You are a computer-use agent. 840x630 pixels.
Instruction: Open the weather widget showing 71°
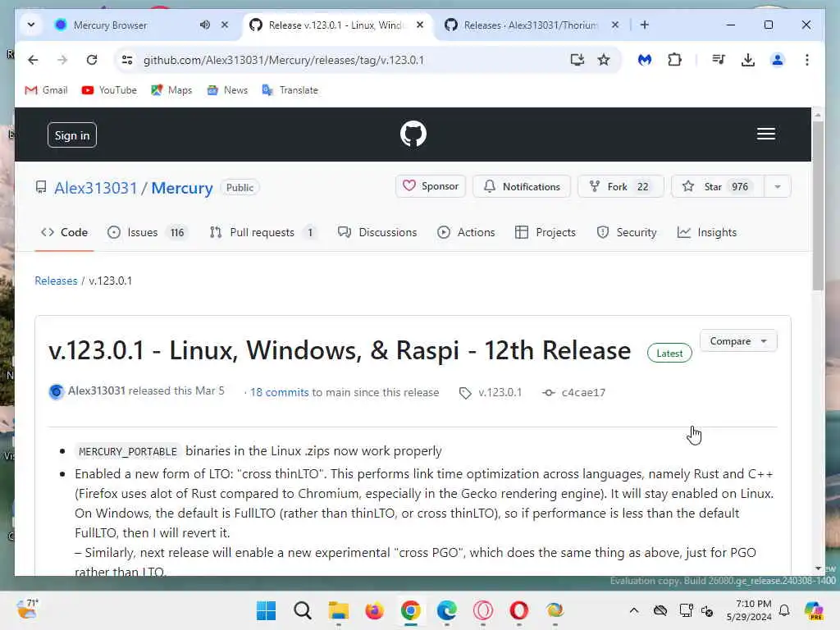coord(27,609)
